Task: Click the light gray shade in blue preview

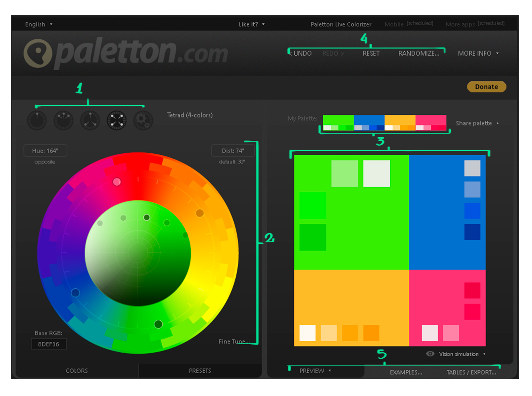Action: (472, 168)
